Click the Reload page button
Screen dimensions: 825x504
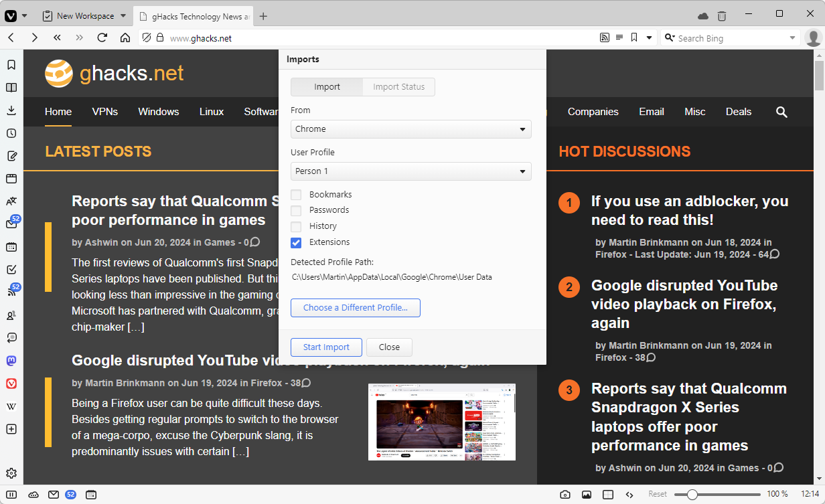click(x=102, y=37)
